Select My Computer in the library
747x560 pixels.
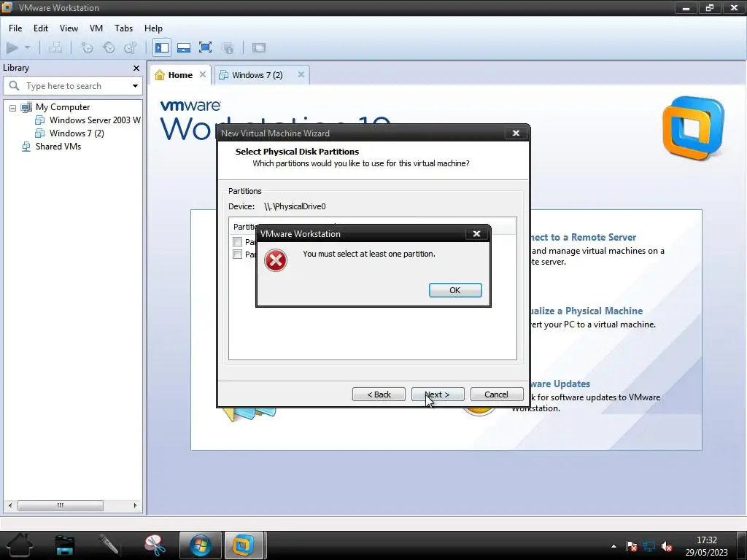pos(63,107)
